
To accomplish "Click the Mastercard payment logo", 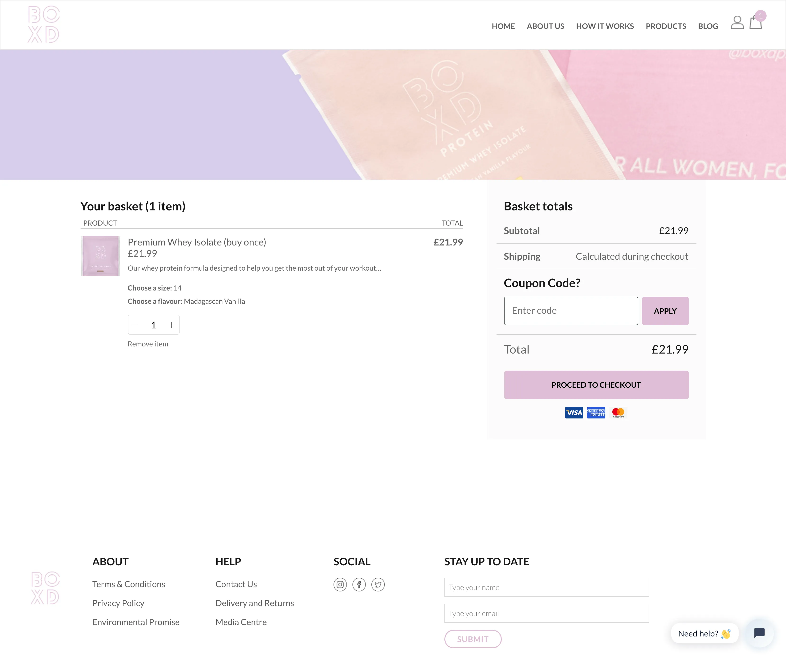I will click(618, 413).
